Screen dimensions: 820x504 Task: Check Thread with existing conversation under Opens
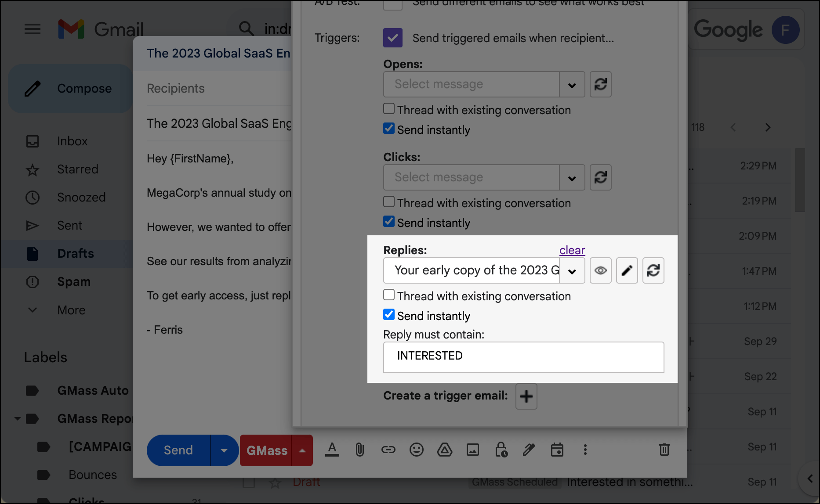coord(389,108)
